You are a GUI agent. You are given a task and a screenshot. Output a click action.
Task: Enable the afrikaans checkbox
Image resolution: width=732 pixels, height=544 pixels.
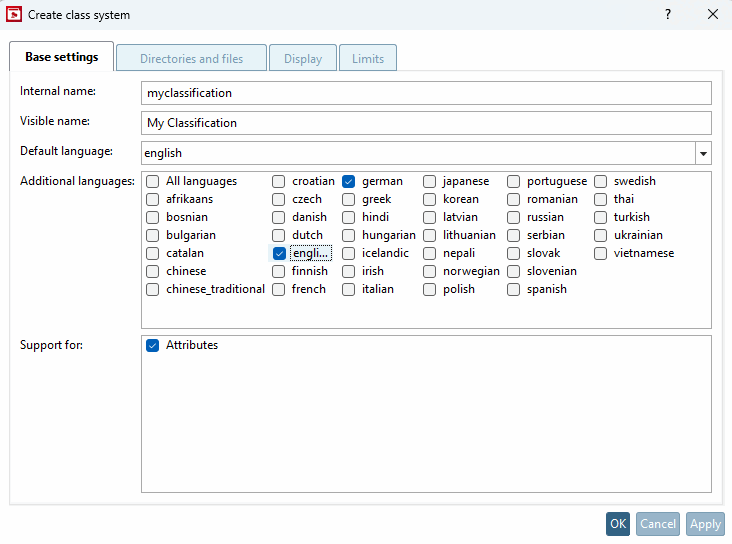(x=153, y=199)
